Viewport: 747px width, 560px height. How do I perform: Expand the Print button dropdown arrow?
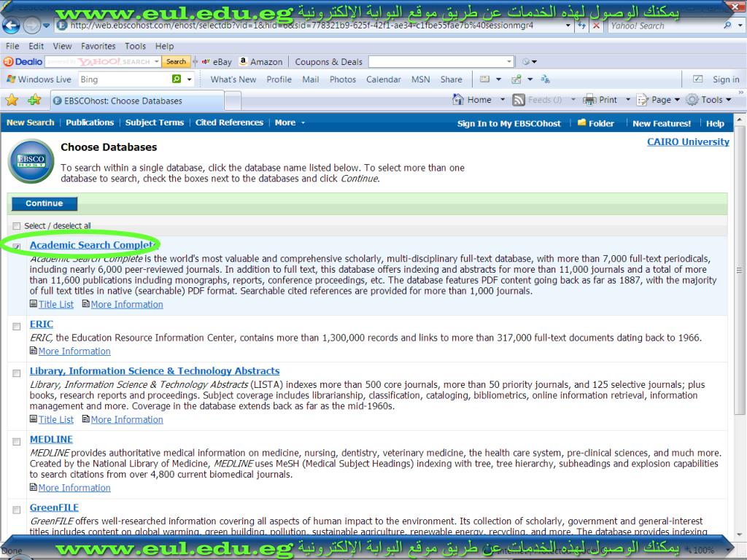(627, 100)
